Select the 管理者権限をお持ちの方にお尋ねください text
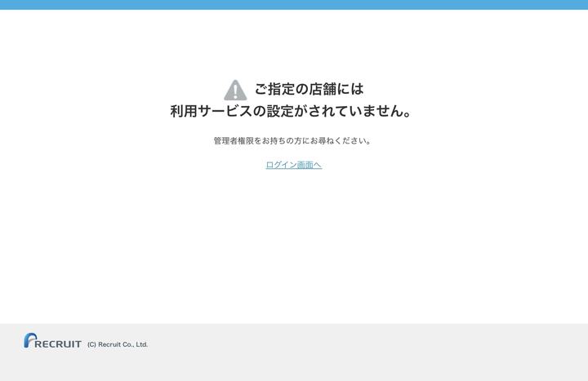Viewport: 588px width, 381px height. click(292, 141)
